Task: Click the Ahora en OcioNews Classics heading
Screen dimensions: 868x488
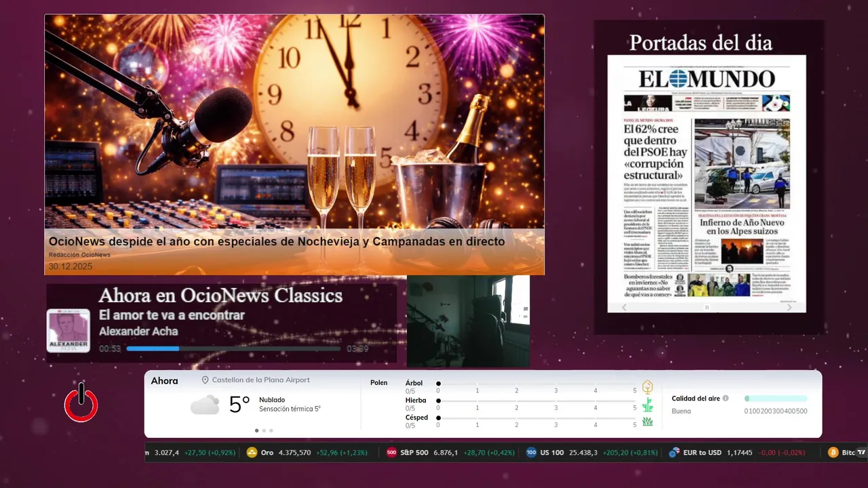Action: [x=220, y=296]
